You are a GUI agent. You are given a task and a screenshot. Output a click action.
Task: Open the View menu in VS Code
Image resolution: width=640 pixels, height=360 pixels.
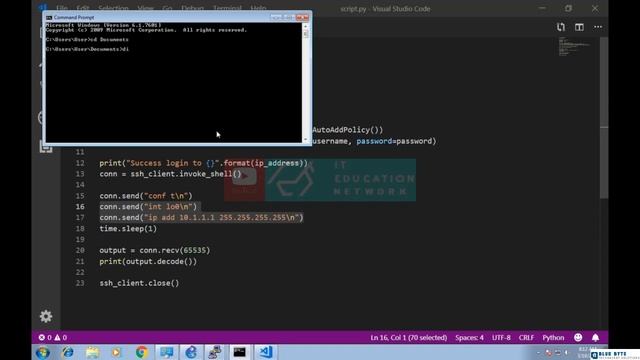[x=146, y=8]
